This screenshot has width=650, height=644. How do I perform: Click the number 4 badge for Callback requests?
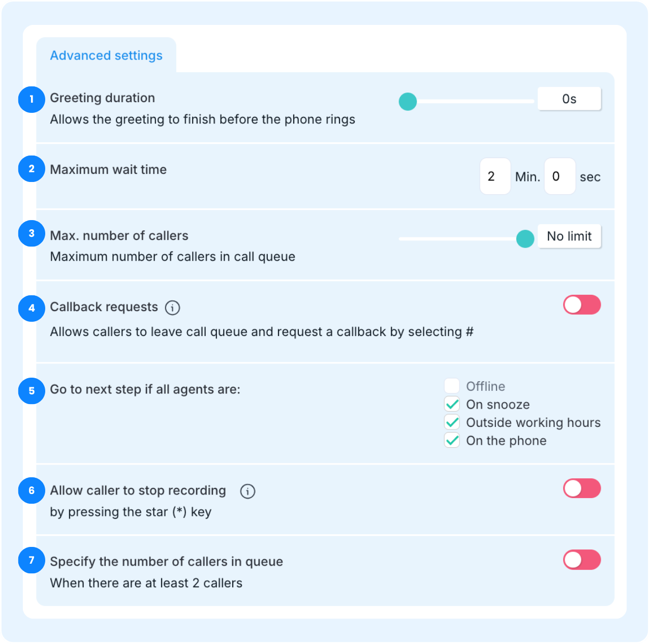(x=32, y=308)
